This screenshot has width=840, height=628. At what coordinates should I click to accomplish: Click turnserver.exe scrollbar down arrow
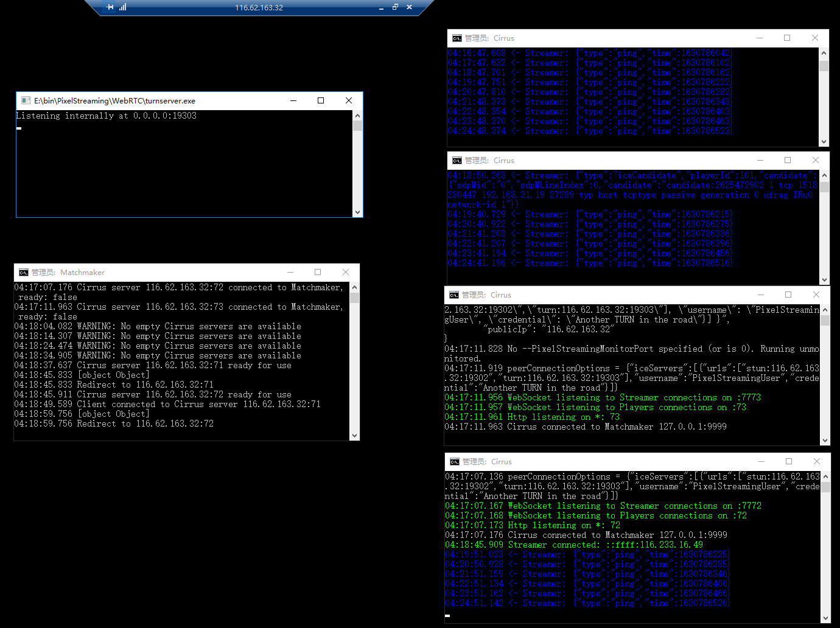[x=357, y=212]
